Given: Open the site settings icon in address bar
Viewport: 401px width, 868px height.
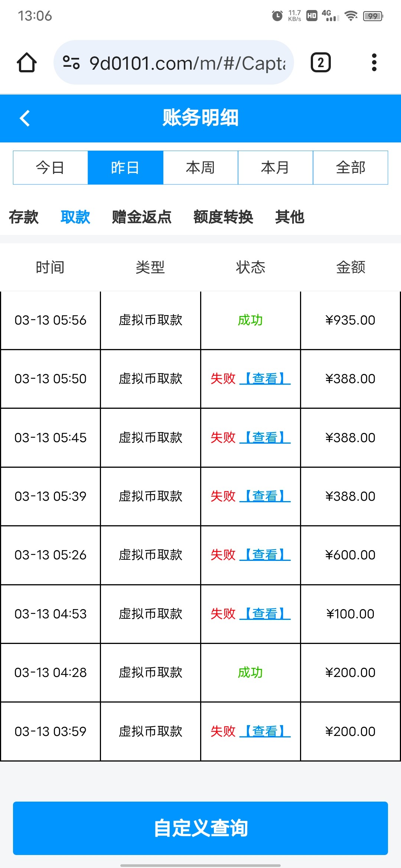Looking at the screenshot, I should click(71, 62).
